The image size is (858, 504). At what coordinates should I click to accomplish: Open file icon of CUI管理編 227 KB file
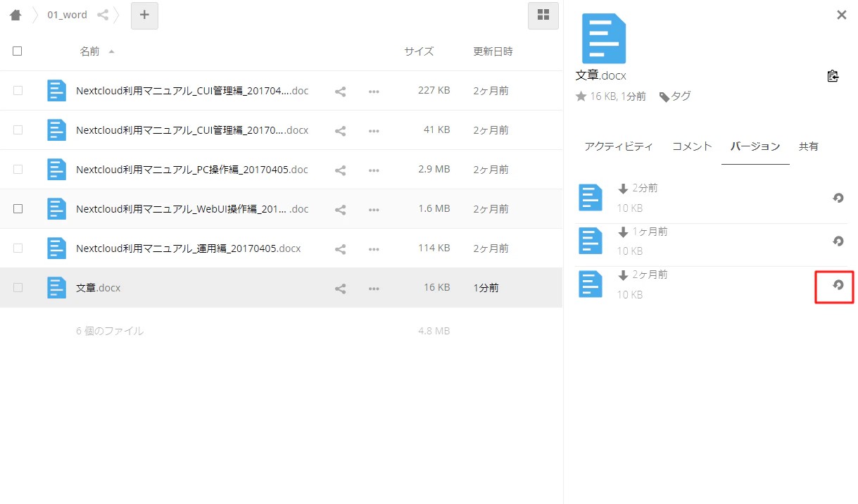tap(56, 91)
